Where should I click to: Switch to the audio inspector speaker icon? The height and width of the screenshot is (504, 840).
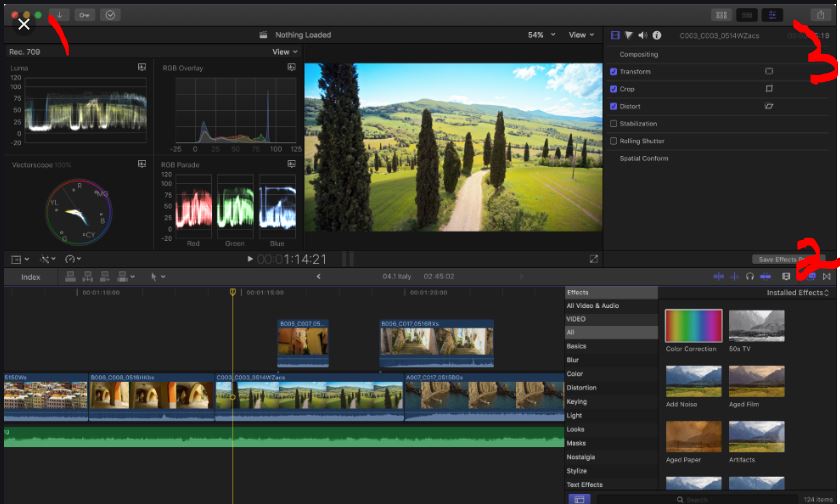pyautogui.click(x=642, y=35)
